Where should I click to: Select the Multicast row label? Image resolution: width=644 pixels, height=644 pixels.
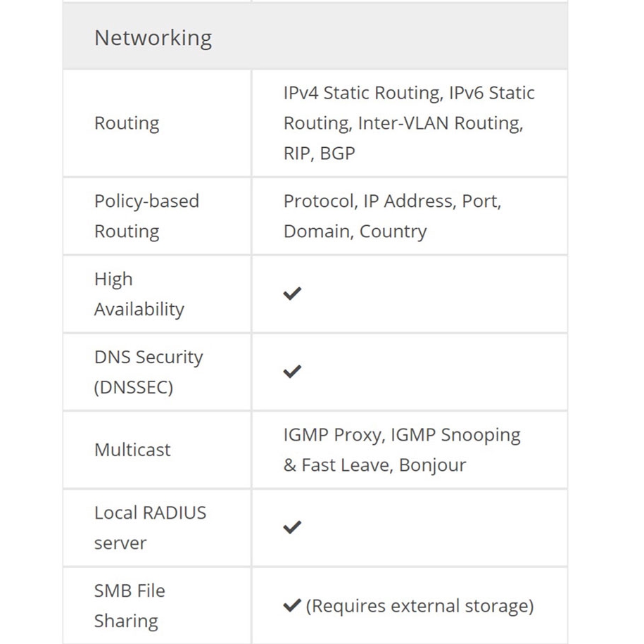coord(132,450)
